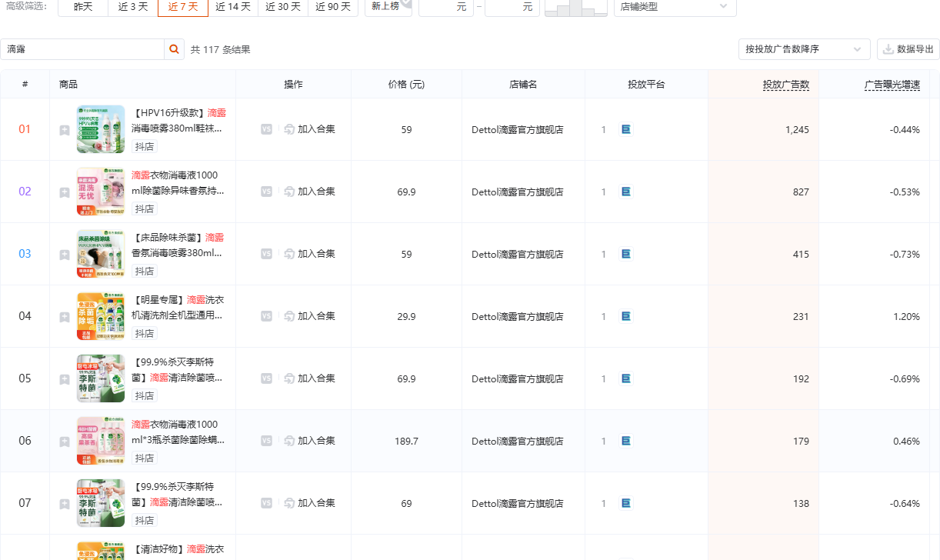The width and height of the screenshot is (940, 560).
Task: Click the 1.20% exposure growth value
Action: 905,317
